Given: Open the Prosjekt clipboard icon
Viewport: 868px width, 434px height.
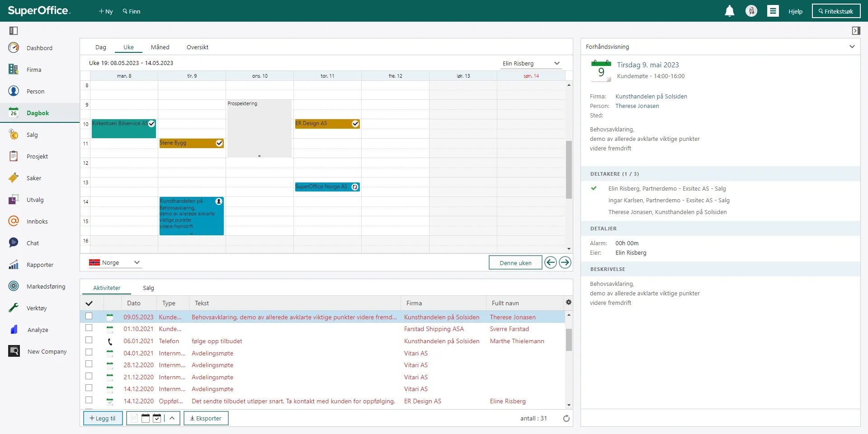Looking at the screenshot, I should click(14, 156).
